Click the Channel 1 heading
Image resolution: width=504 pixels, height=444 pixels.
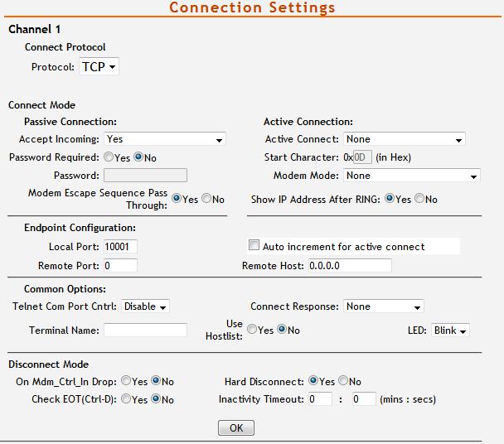(34, 29)
